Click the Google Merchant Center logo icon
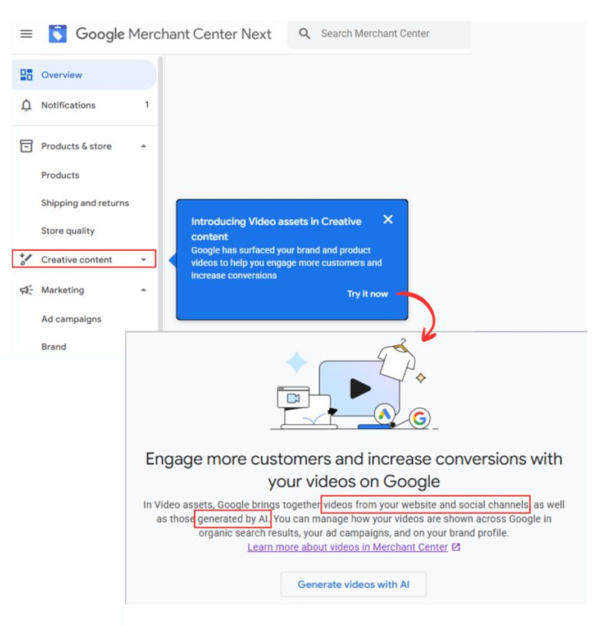 click(58, 34)
